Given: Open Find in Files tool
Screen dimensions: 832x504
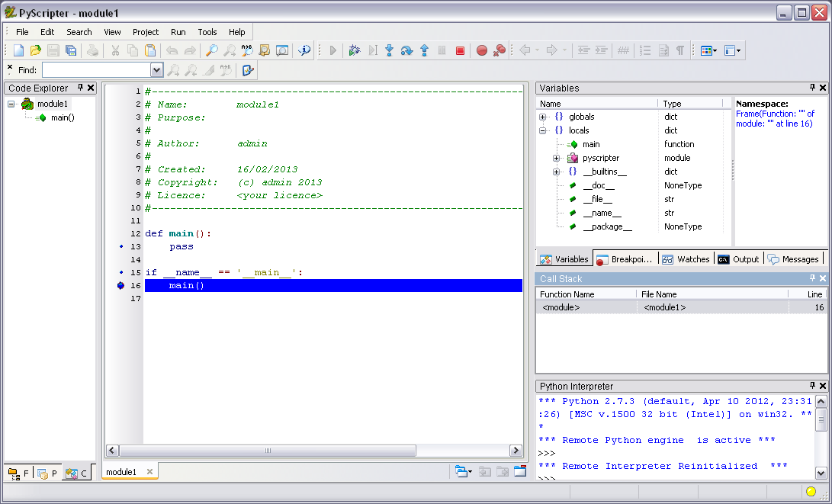Looking at the screenshot, I should click(x=265, y=50).
